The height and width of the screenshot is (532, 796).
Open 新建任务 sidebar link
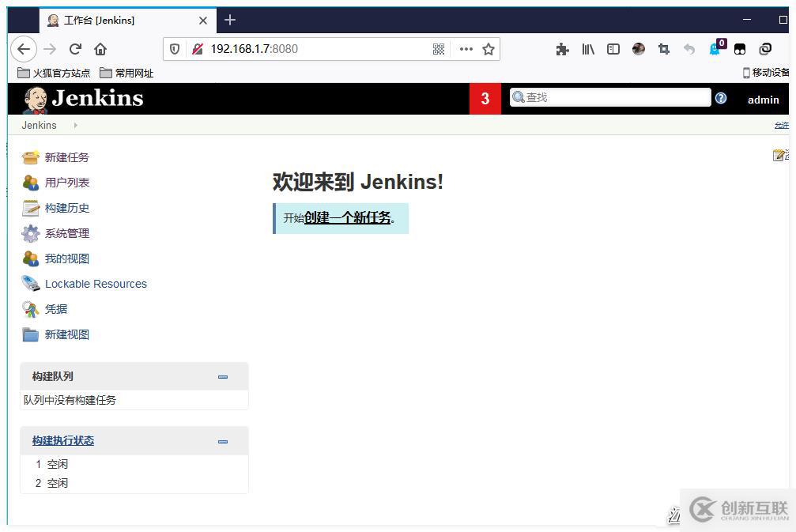point(67,157)
